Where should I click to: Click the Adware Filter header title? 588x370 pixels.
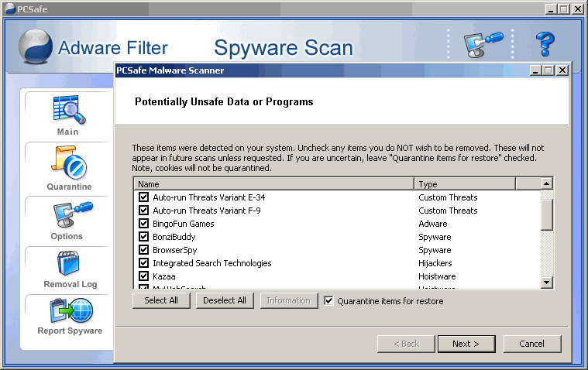coord(113,48)
